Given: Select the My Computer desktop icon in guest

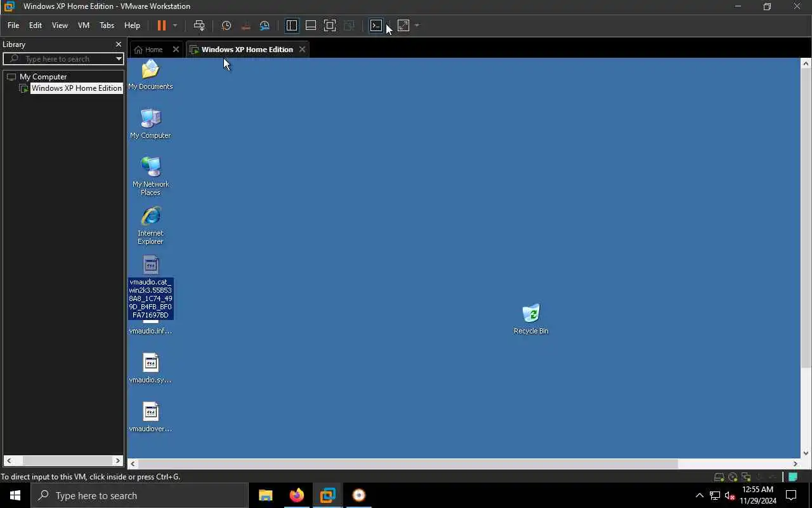Looking at the screenshot, I should [150, 123].
